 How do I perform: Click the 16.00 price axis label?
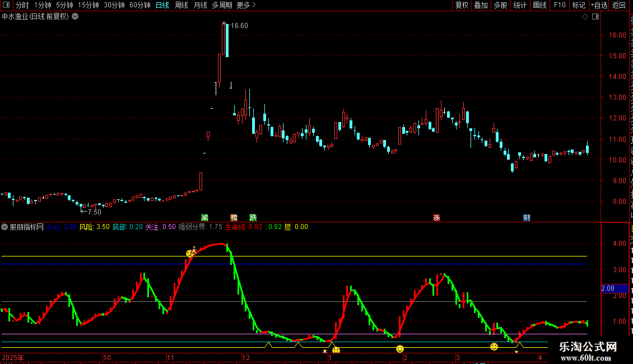click(618, 35)
